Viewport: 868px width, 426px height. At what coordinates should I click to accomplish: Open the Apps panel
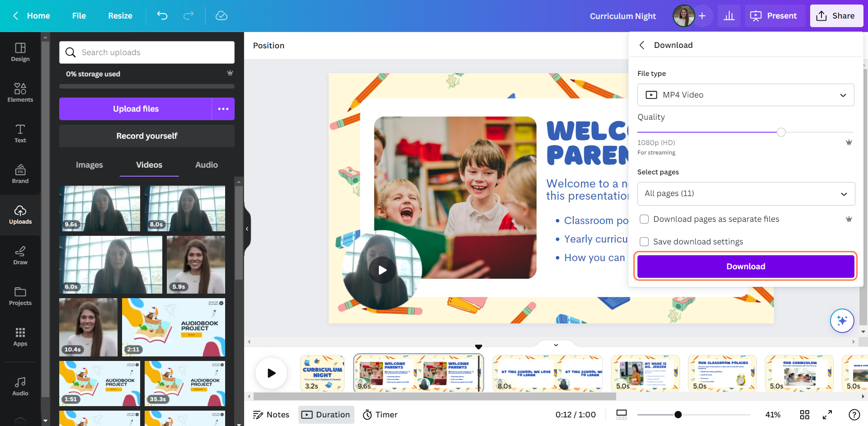[x=20, y=337]
